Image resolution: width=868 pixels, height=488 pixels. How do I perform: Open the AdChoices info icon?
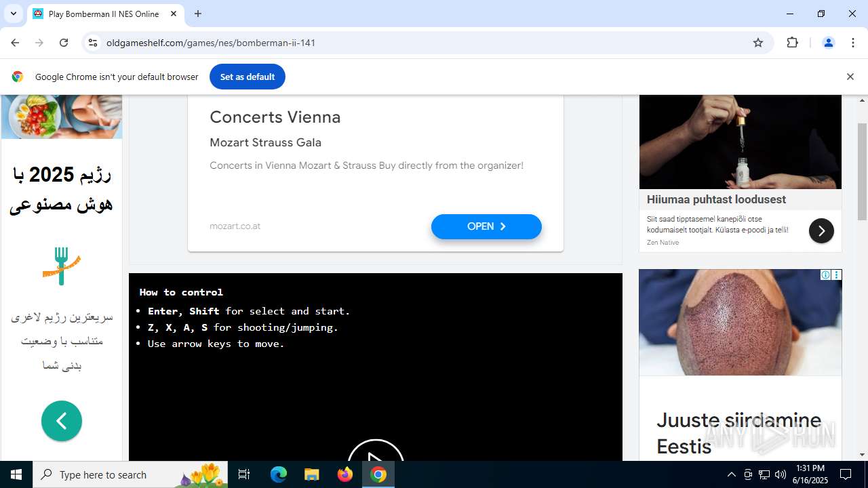(825, 274)
